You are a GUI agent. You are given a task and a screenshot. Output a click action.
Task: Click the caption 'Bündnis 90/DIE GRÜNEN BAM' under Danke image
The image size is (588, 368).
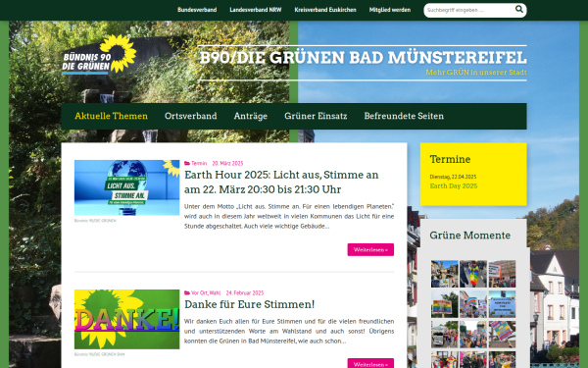click(99, 354)
